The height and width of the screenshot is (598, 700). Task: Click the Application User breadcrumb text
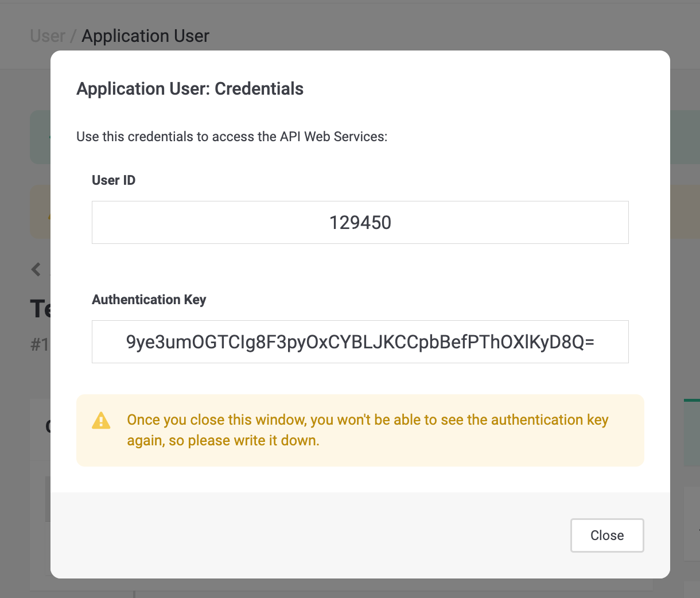tap(145, 36)
